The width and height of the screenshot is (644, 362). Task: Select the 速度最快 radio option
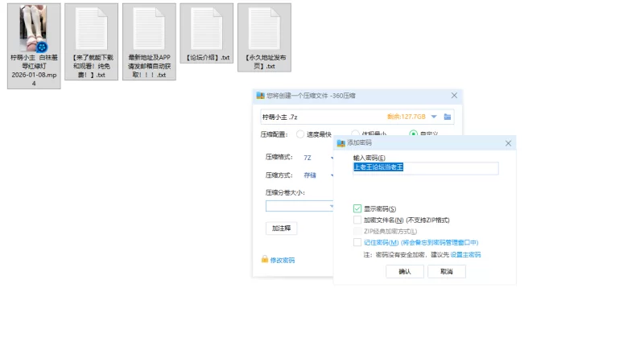300,134
